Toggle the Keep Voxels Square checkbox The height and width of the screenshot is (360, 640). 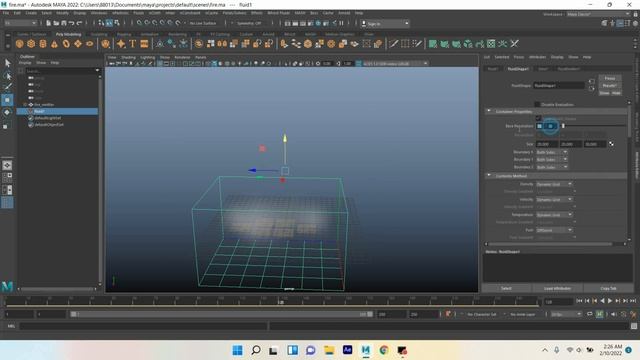point(538,118)
